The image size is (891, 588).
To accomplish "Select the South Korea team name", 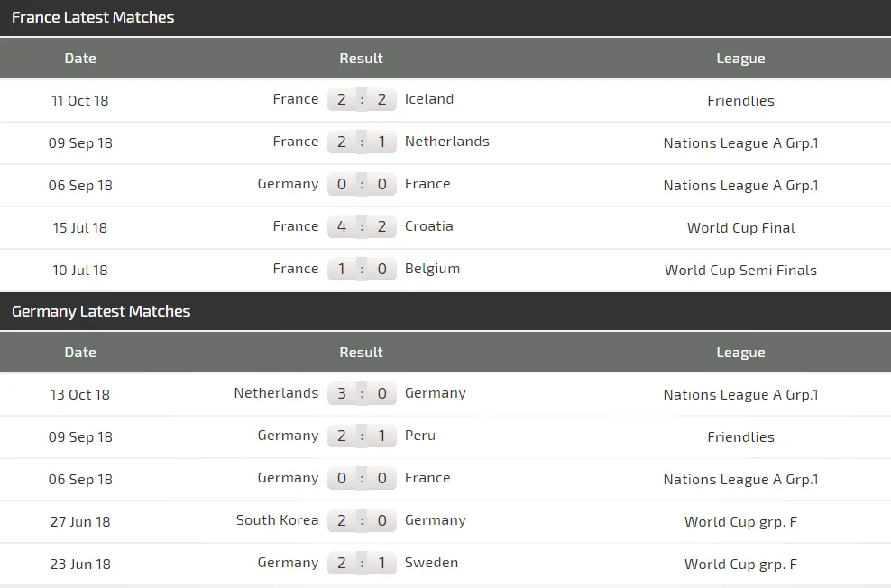I will [277, 520].
